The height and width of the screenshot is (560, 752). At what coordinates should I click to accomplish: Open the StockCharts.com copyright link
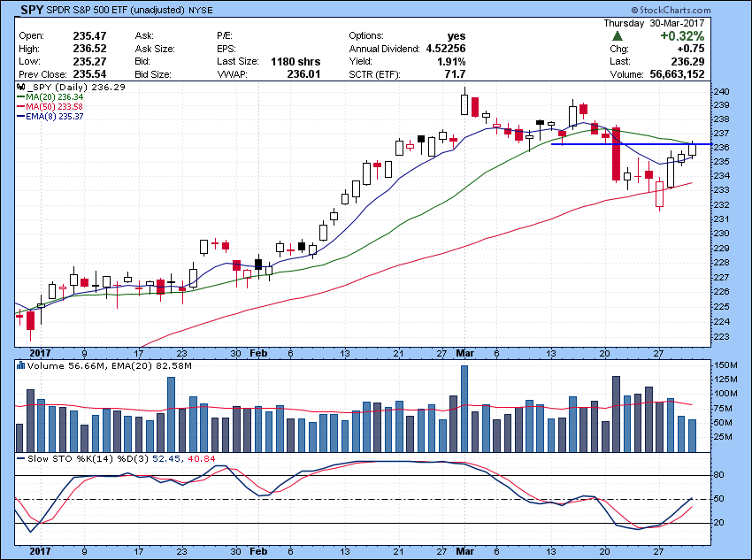pyautogui.click(x=708, y=10)
